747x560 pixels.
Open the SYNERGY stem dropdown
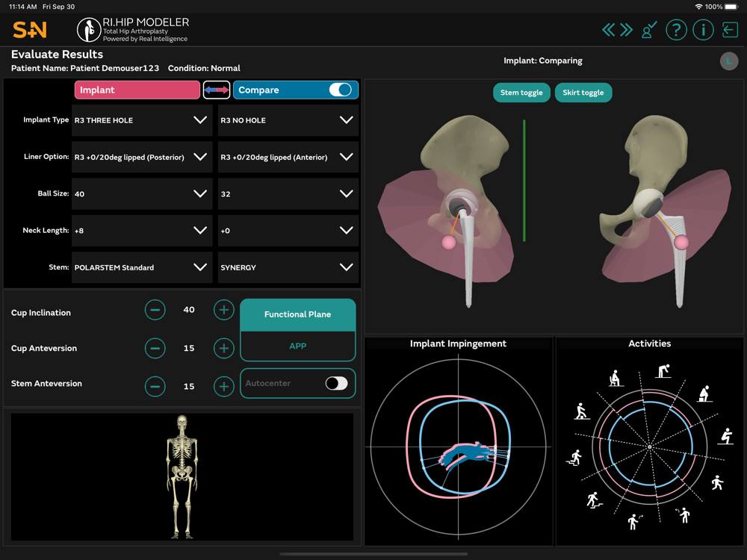click(x=288, y=267)
